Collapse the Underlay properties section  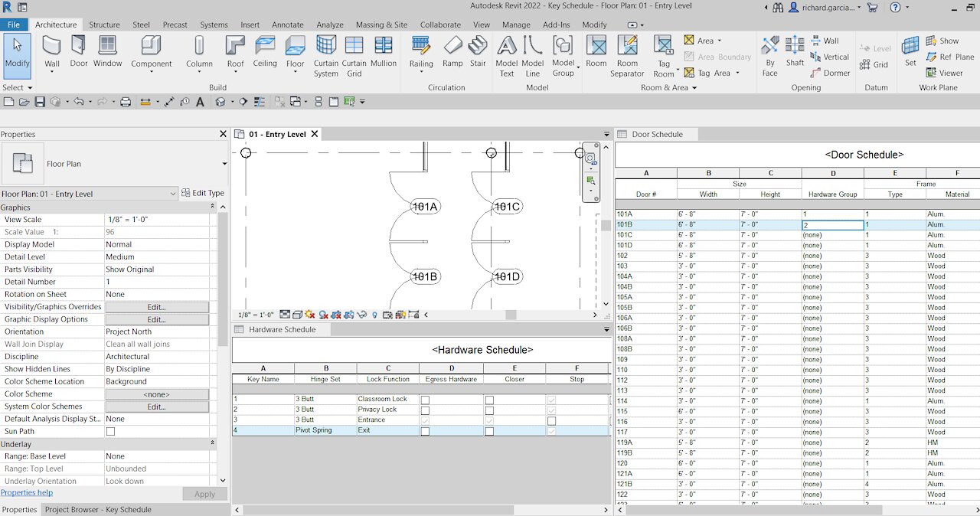tap(212, 444)
